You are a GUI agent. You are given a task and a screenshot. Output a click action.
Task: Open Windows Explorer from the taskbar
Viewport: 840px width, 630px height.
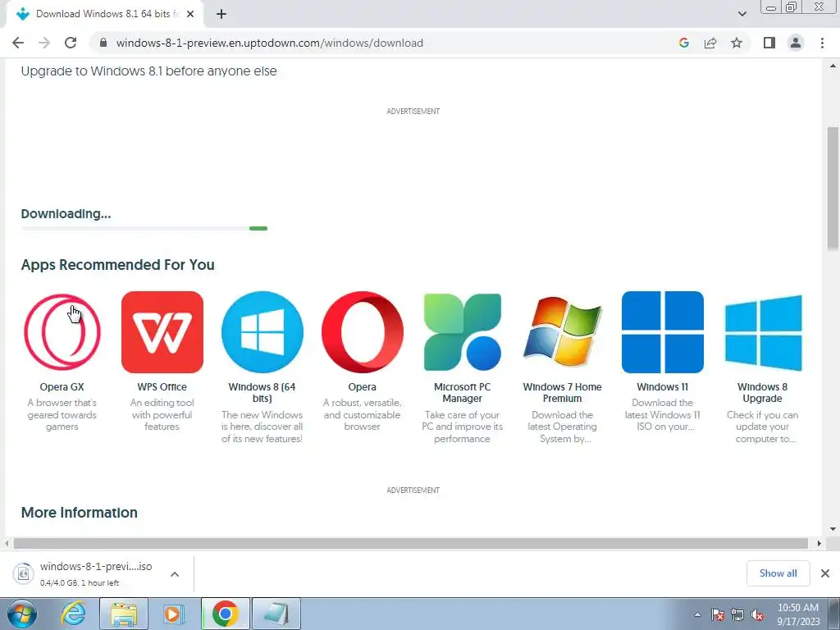124,614
